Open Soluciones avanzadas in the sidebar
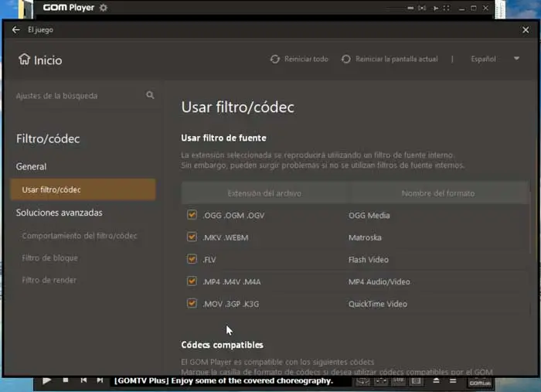Viewport: 541px width, 392px height. [x=59, y=213]
